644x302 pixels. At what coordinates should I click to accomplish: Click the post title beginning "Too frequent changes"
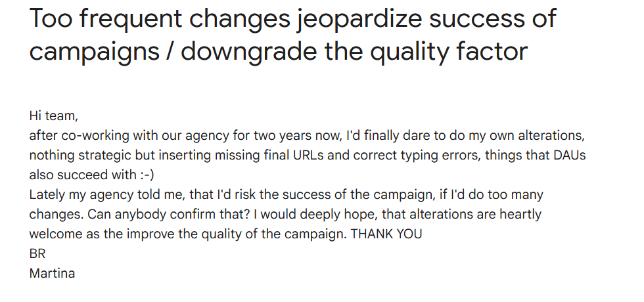[292, 35]
